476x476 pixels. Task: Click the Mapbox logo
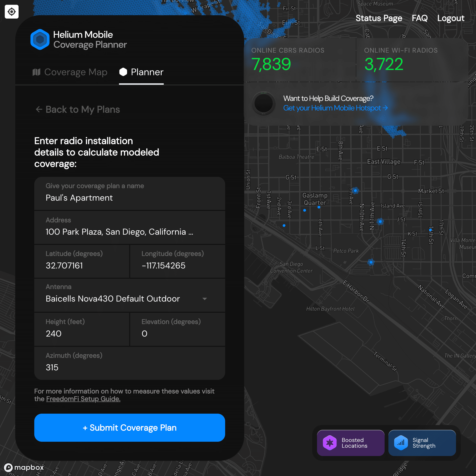pyautogui.click(x=24, y=467)
